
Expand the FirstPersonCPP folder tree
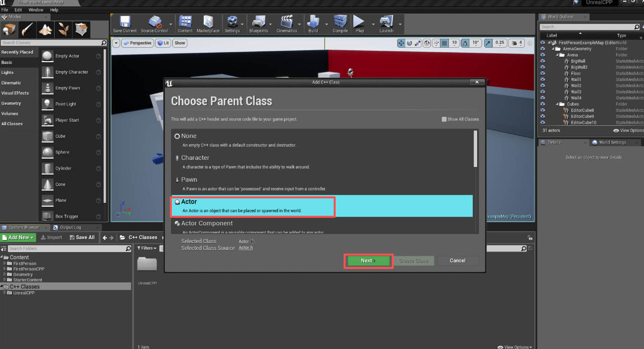pyautogui.click(x=4, y=269)
